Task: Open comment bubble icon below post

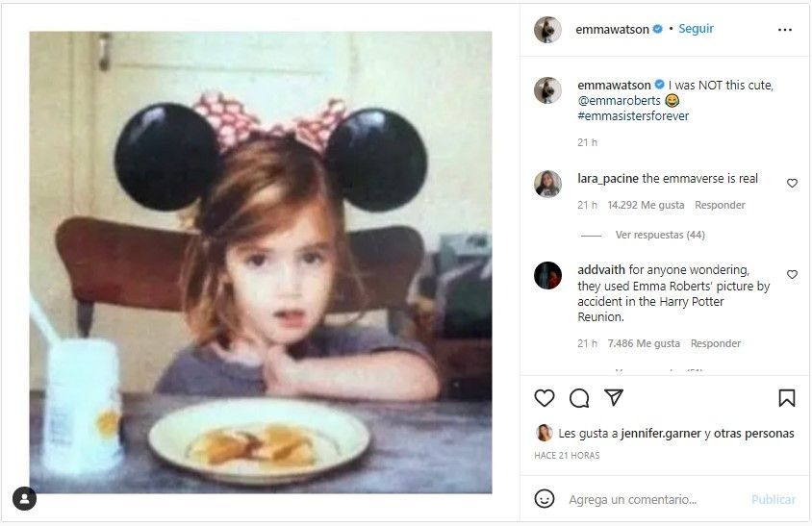Action: [x=579, y=398]
